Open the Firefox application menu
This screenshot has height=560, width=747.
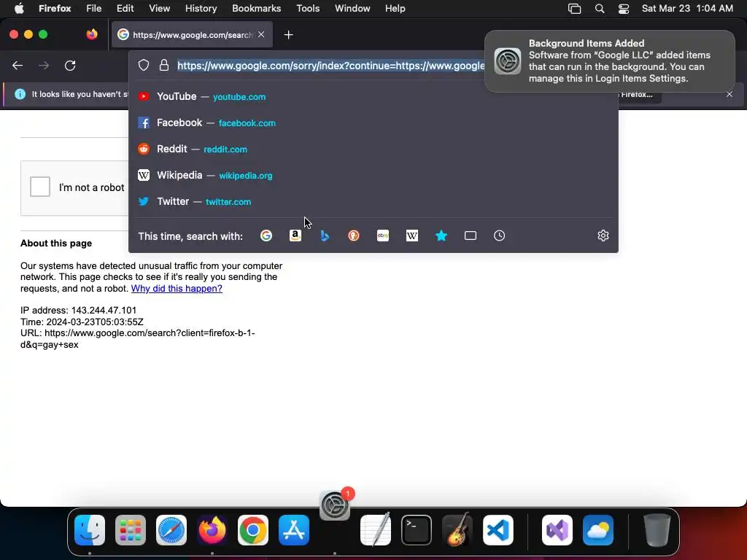(x=55, y=8)
